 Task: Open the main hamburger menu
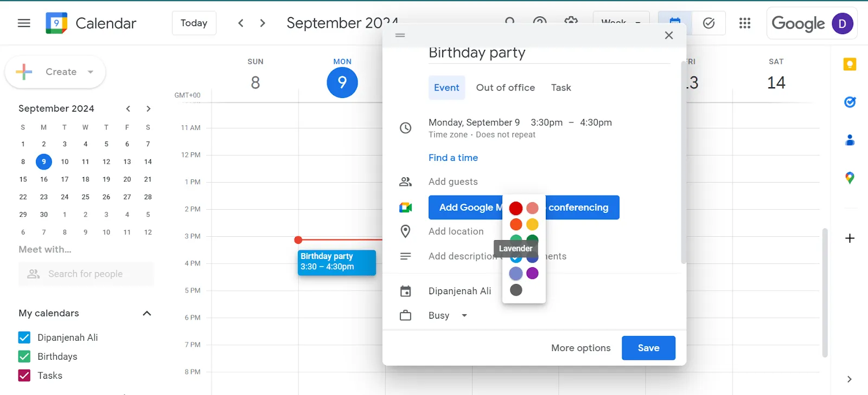click(x=24, y=23)
